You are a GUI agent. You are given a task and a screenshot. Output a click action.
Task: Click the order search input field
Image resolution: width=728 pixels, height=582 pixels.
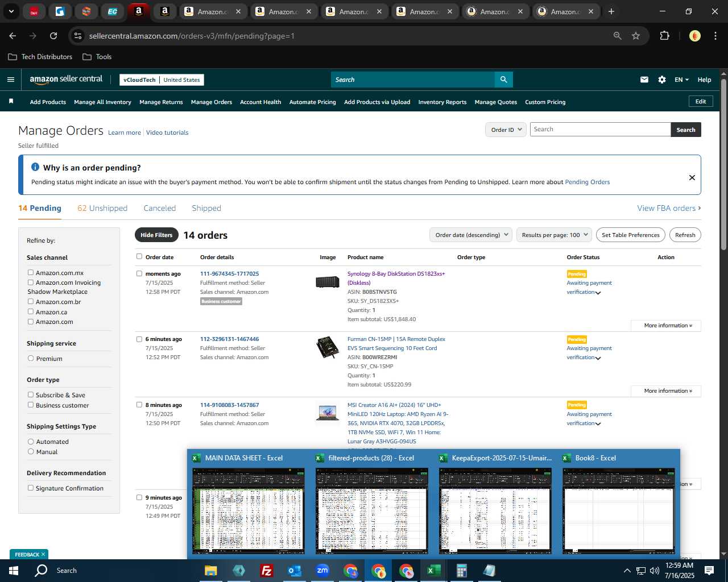[600, 130]
